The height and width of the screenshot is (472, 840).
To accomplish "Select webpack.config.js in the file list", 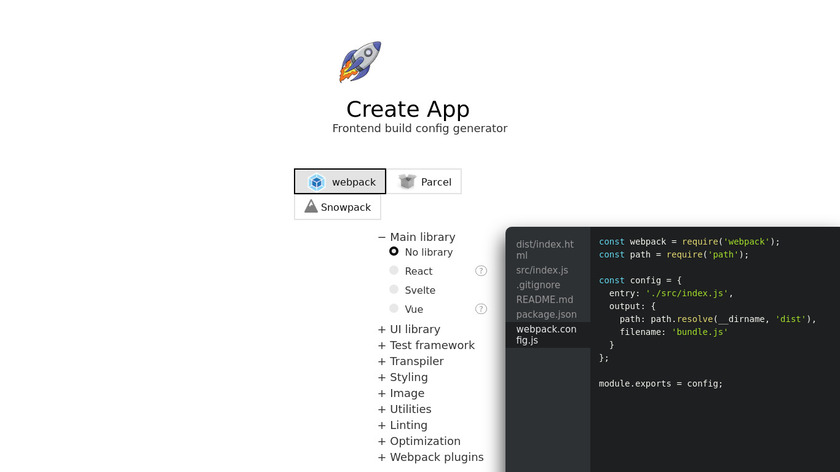I will tap(548, 334).
